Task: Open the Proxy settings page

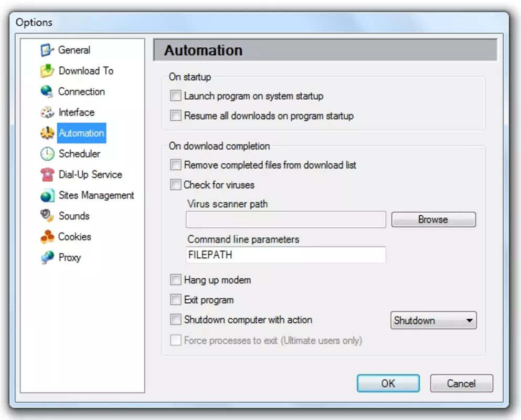Action: [x=70, y=257]
